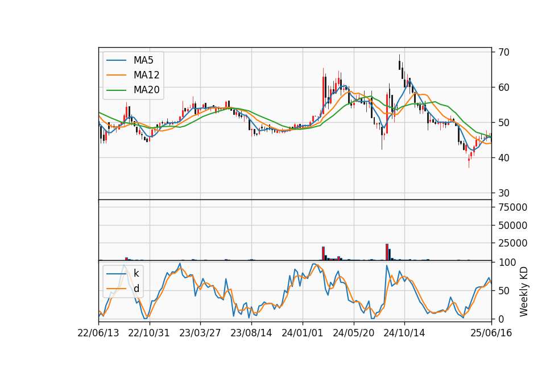Click the volume axis value 75000
This screenshot has height=392, width=546.
point(512,207)
